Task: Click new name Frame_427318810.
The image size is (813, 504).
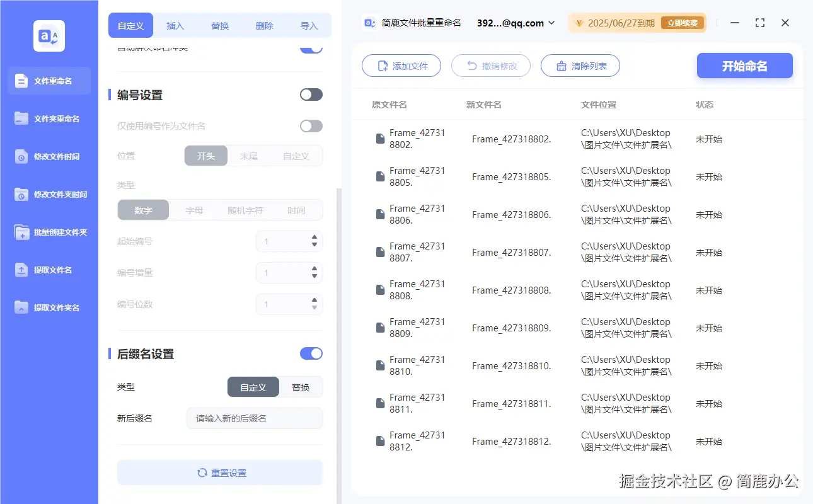Action: [512, 366]
